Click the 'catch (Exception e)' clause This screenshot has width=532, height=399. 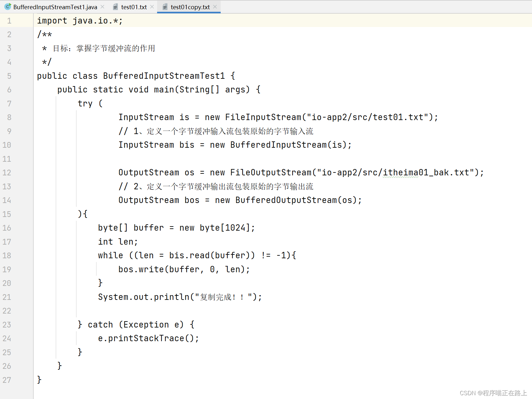point(136,325)
